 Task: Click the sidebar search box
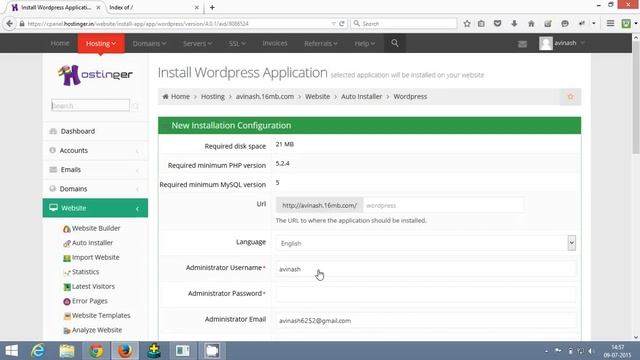pos(90,106)
